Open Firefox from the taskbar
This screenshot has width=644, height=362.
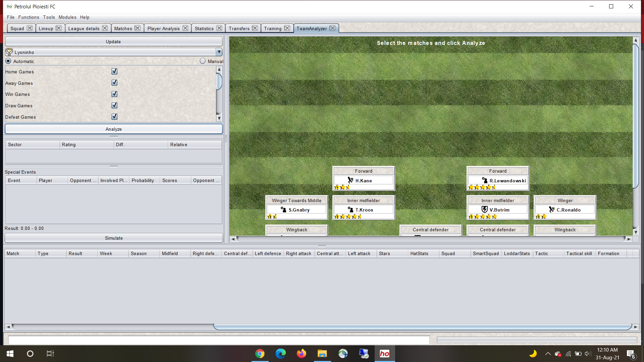(301, 354)
